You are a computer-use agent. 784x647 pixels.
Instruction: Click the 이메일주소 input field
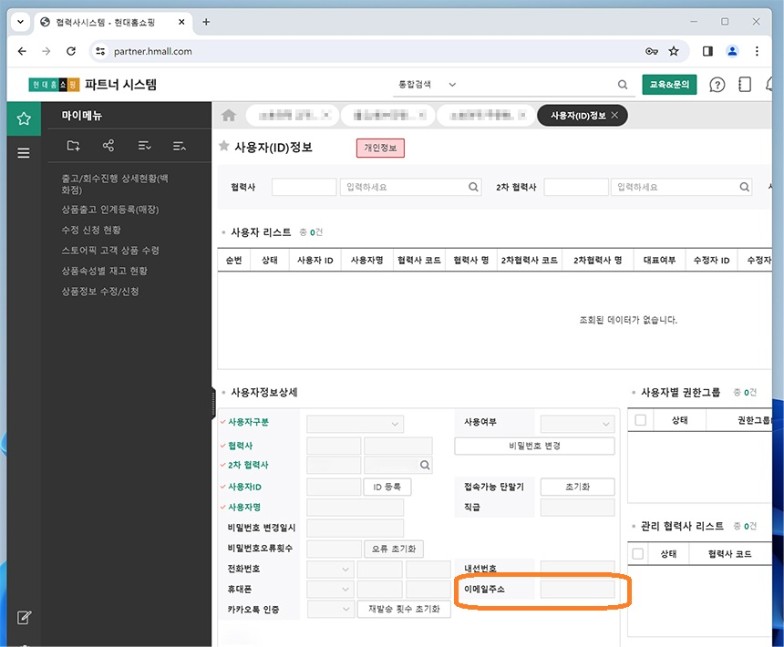(578, 590)
